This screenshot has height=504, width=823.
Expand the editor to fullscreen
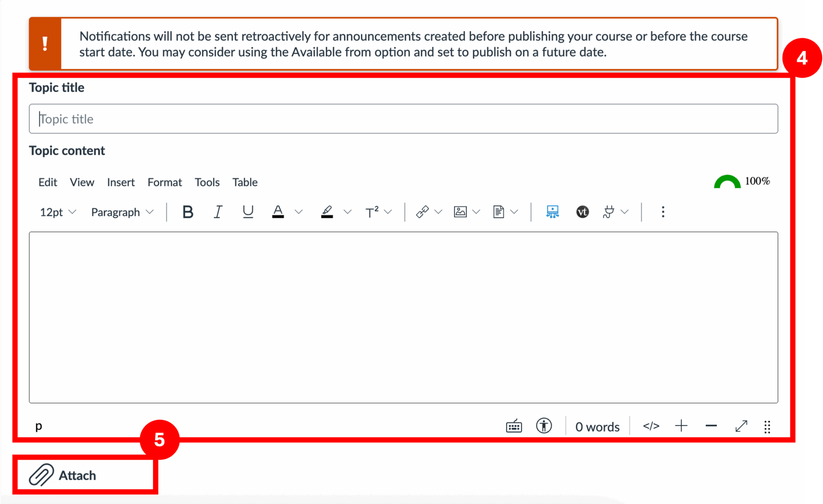click(741, 426)
